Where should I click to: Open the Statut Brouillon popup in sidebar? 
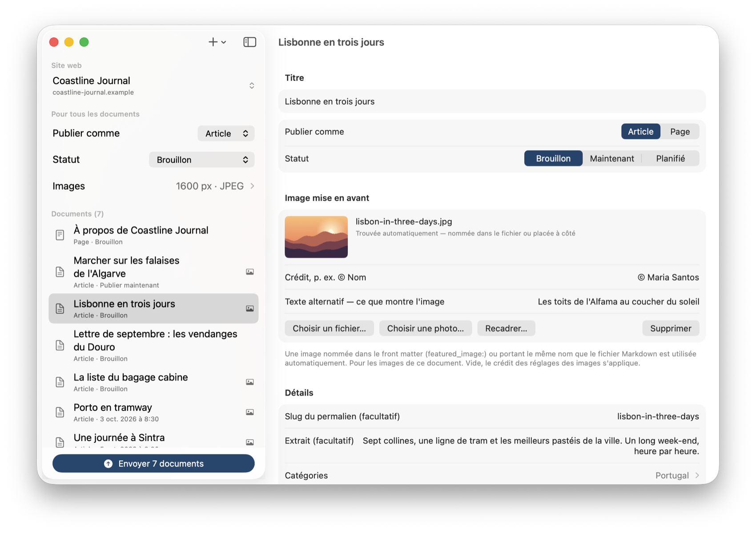coord(202,160)
